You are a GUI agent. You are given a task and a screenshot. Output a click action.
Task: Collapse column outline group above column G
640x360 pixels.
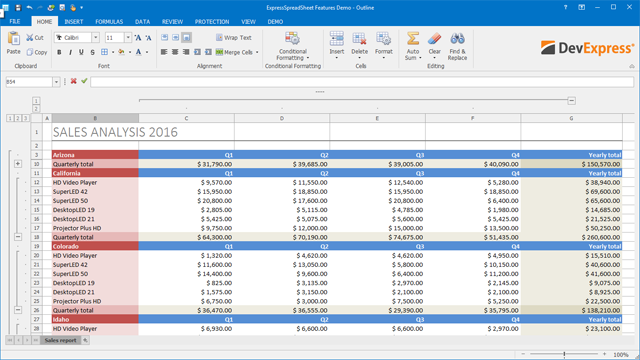click(x=571, y=100)
